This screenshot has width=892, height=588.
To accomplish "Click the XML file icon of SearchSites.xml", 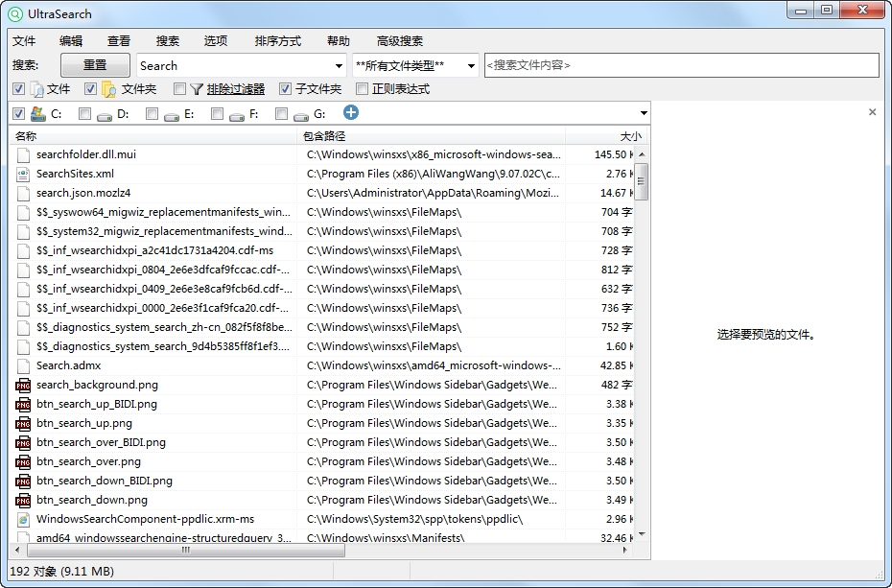I will click(x=22, y=174).
